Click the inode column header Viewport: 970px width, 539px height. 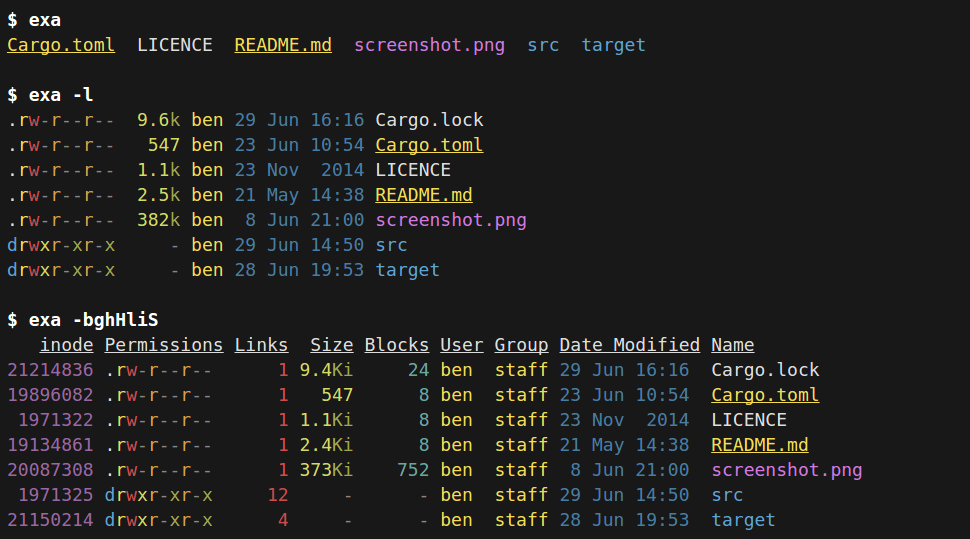pyautogui.click(x=66, y=345)
